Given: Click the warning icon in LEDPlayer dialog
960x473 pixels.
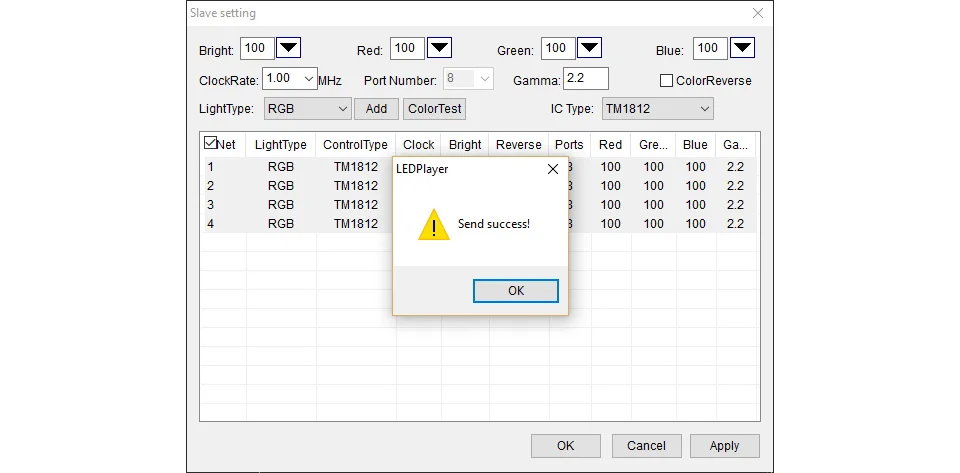Looking at the screenshot, I should (434, 225).
